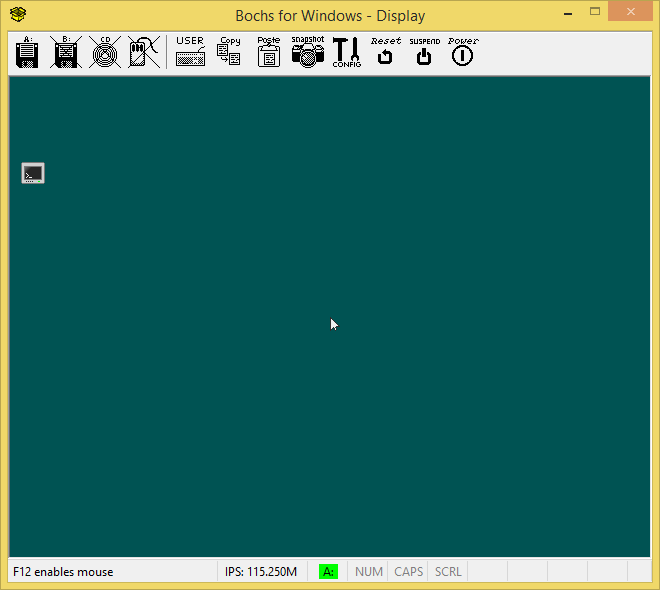662x592 pixels.
Task: Reset the emulator with Reset button
Action: (x=385, y=53)
